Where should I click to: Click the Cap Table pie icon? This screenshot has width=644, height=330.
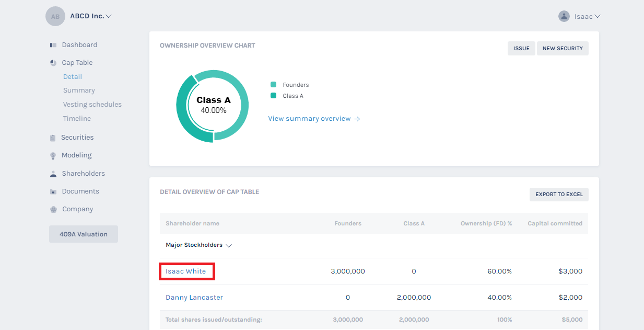(53, 63)
